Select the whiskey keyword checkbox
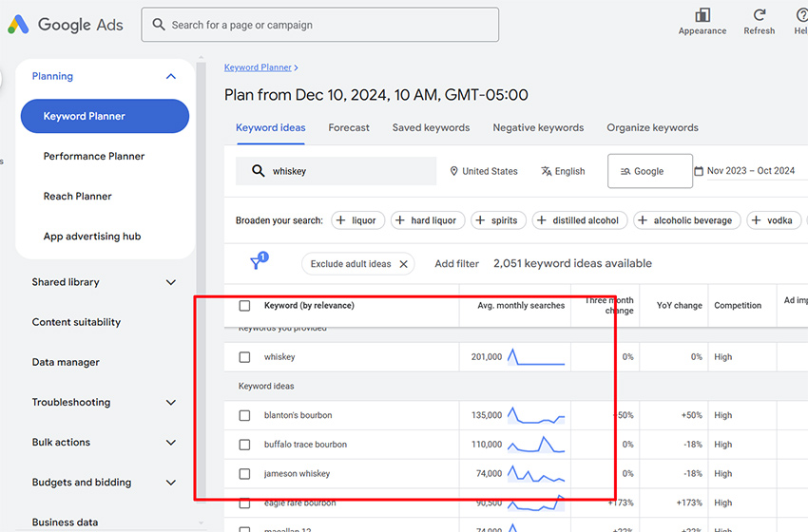This screenshot has width=808, height=532. pos(244,357)
